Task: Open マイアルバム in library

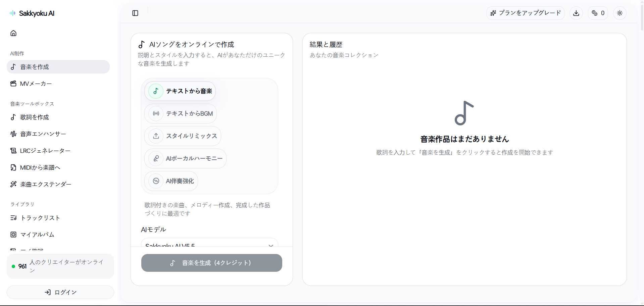Action: pos(58,235)
